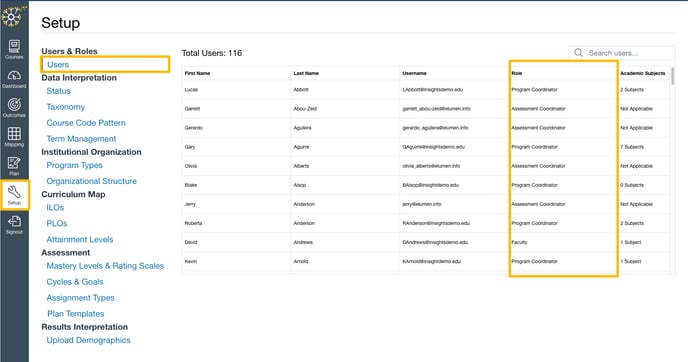Screen dimensions: 688x362
Task: Open Organizational Structure
Action: [91, 181]
